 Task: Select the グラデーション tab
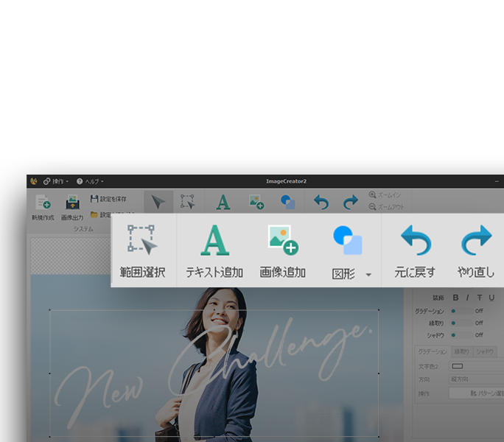tap(433, 351)
